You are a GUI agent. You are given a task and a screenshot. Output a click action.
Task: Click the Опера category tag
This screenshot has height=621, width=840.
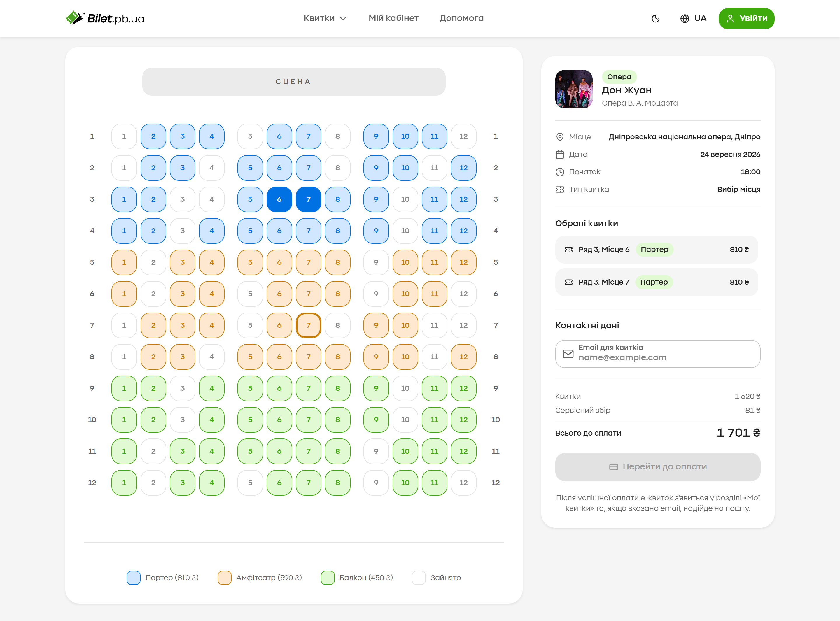[x=619, y=77]
